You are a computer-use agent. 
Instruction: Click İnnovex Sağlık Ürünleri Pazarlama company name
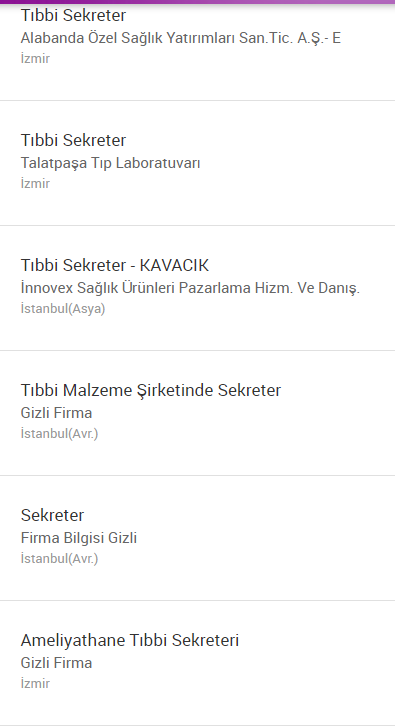tap(190, 288)
